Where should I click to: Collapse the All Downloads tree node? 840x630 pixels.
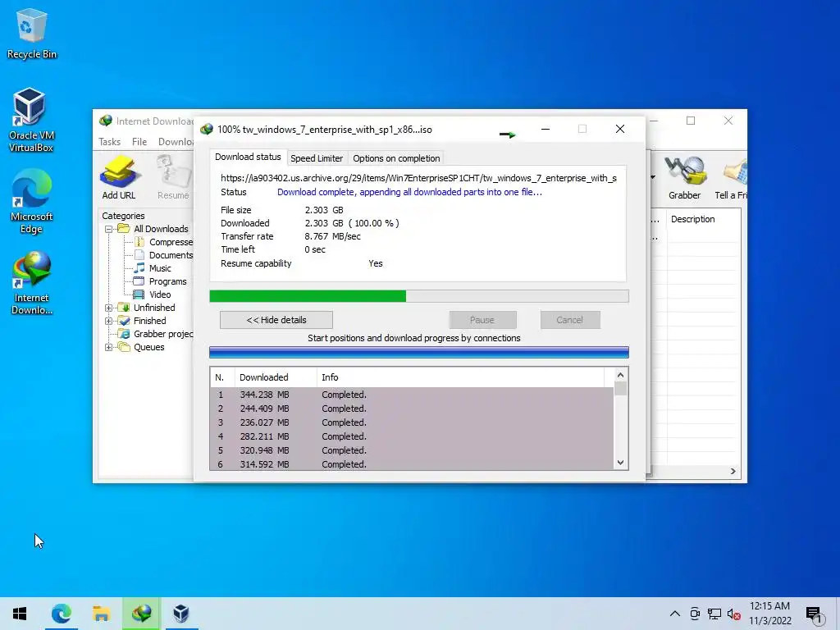(109, 229)
